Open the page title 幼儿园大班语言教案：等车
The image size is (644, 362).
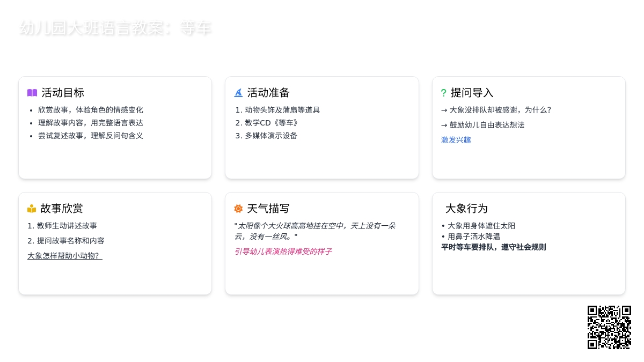coord(115,29)
